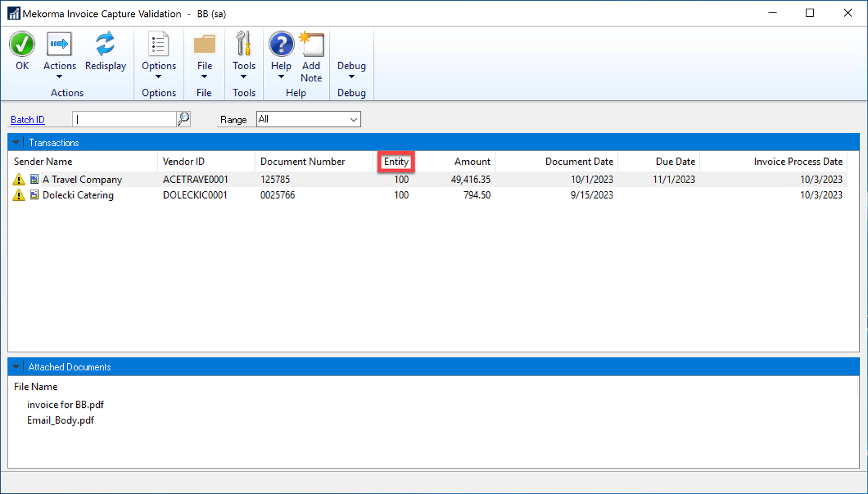Click warning icon for A Travel Company
Screen dimensions: 868x494
(19, 179)
